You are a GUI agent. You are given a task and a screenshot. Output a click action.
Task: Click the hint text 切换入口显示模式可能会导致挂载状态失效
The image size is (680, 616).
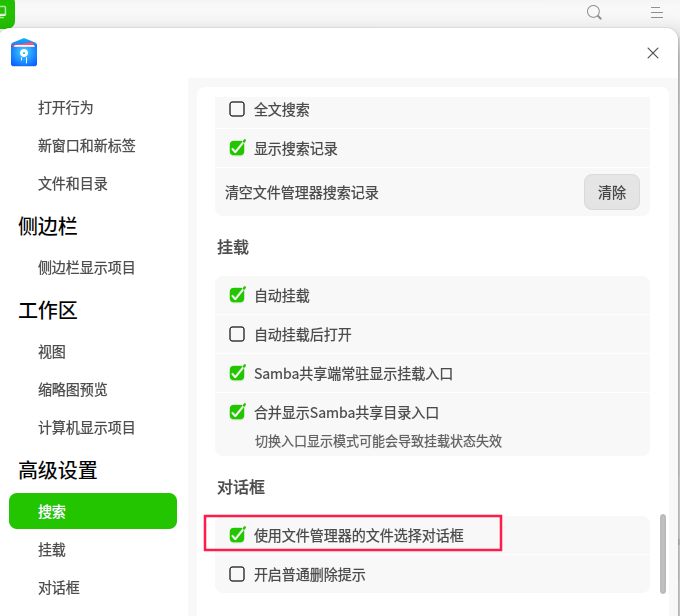(x=378, y=441)
